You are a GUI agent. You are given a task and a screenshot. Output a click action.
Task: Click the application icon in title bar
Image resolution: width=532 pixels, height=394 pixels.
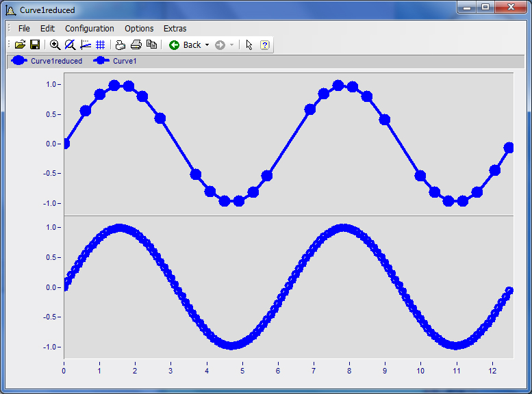(10, 10)
